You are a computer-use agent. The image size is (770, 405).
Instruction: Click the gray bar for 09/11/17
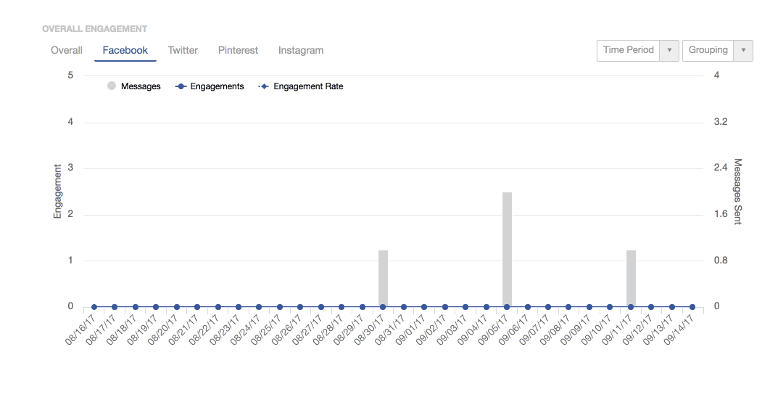coord(631,278)
